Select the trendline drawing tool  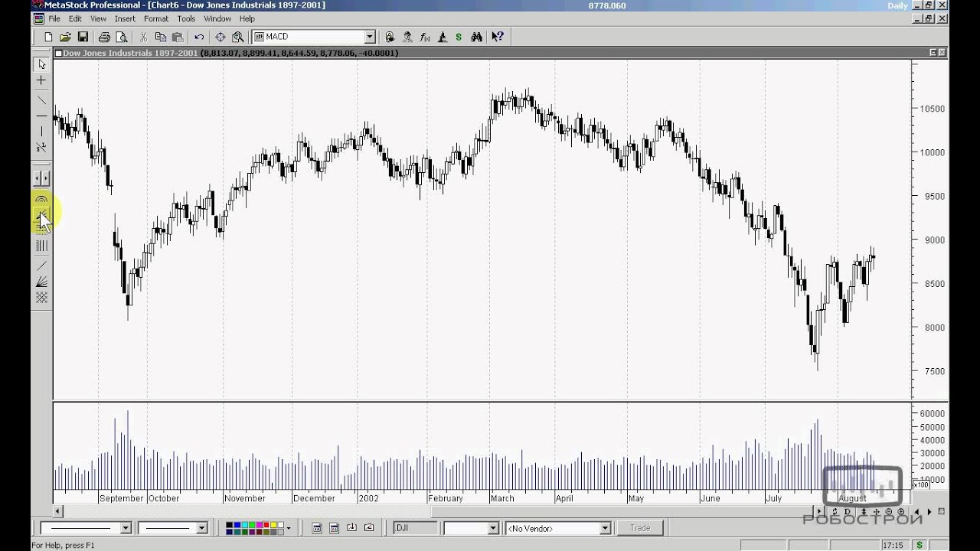41,99
